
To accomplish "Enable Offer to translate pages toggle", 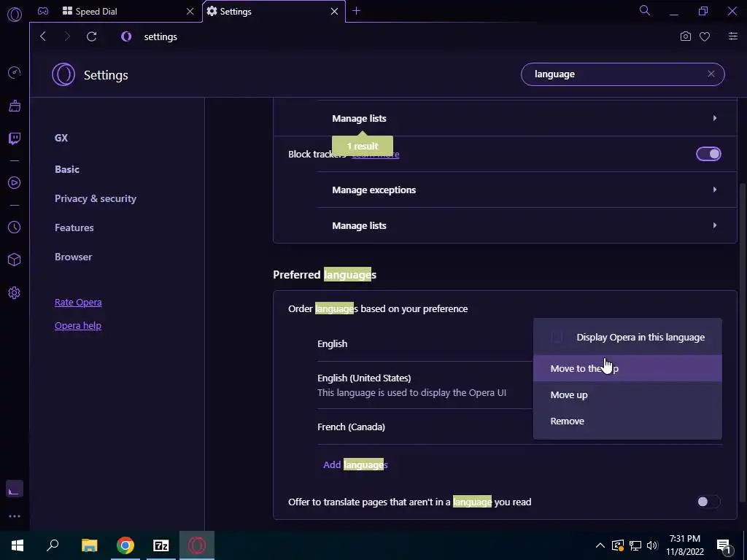I will 708,502.
